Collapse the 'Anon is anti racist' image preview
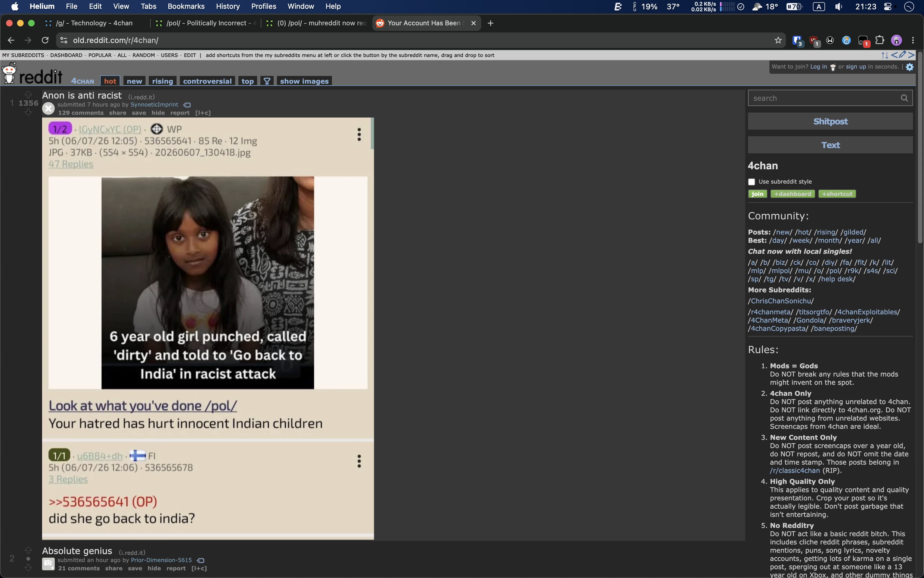This screenshot has width=924, height=578. coord(48,108)
